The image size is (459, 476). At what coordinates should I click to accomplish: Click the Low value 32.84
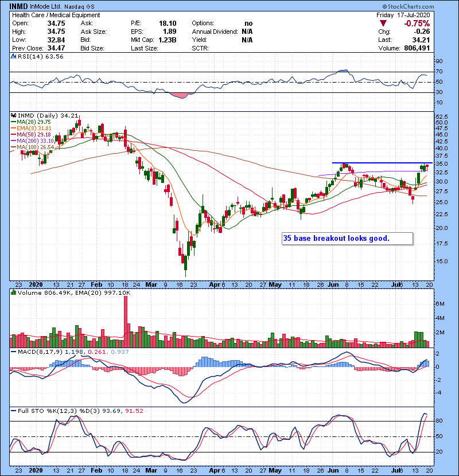(x=56, y=40)
